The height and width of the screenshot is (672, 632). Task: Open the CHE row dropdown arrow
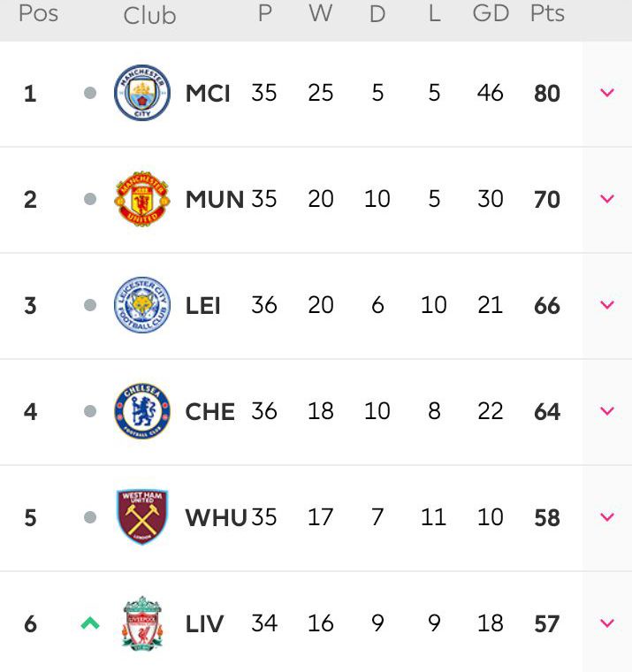pyautogui.click(x=606, y=411)
